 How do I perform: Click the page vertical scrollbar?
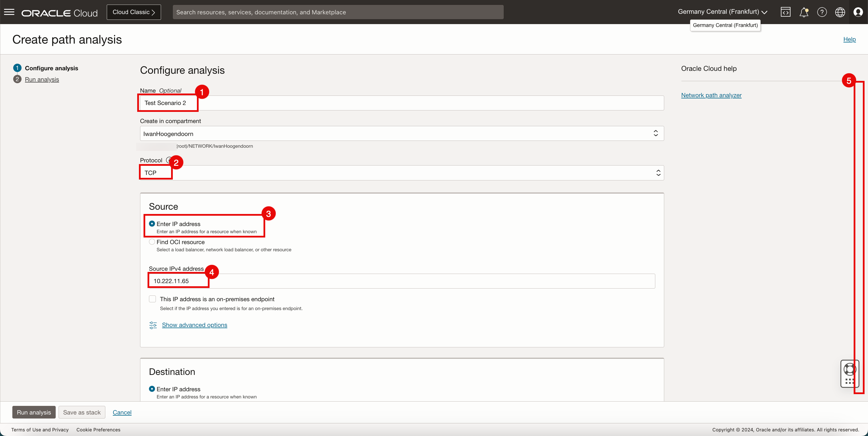point(859,236)
